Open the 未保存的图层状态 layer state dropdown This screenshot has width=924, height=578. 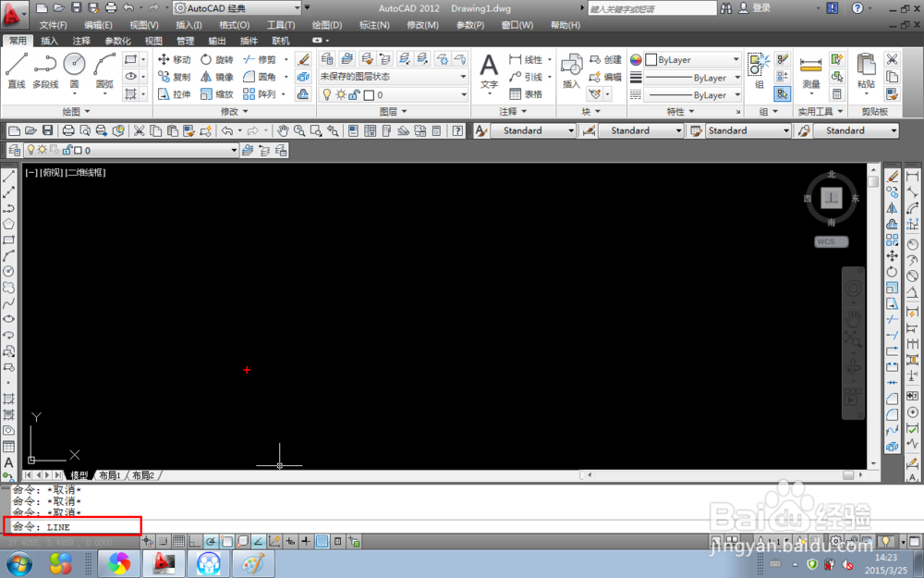coord(393,77)
